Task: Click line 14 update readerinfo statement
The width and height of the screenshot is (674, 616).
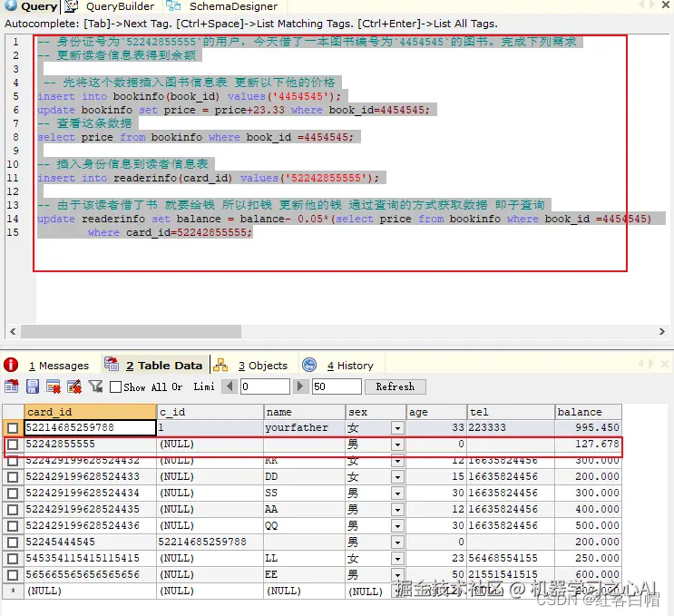Action: 345,219
